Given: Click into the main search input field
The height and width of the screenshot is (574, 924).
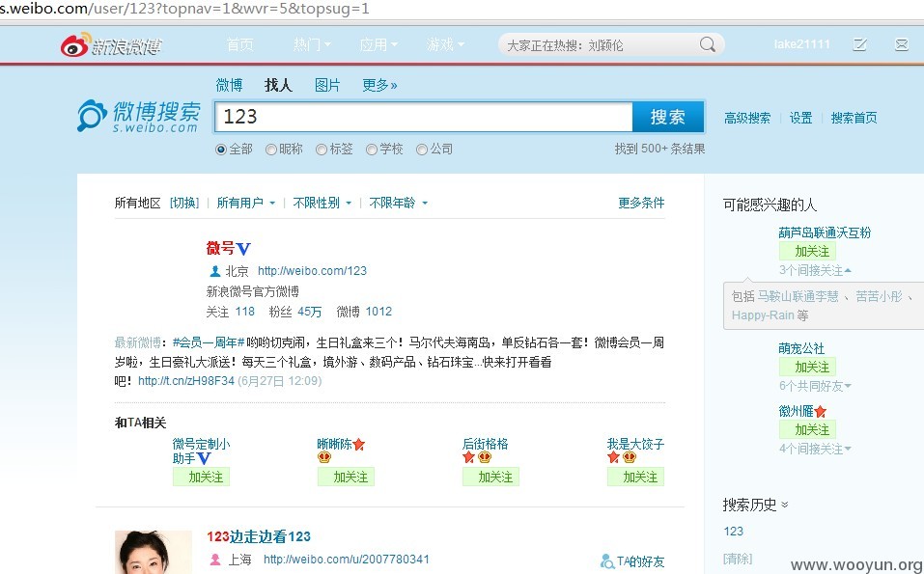Looking at the screenshot, I should tap(423, 117).
